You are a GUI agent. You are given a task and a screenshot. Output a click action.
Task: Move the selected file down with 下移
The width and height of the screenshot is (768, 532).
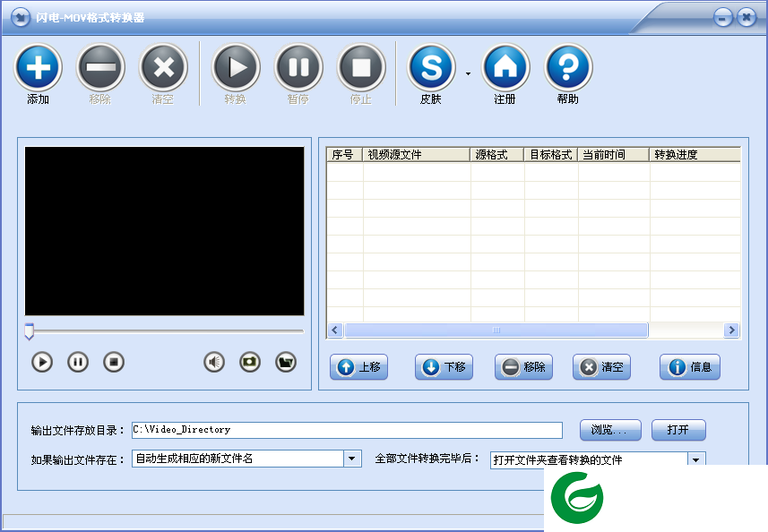444,367
